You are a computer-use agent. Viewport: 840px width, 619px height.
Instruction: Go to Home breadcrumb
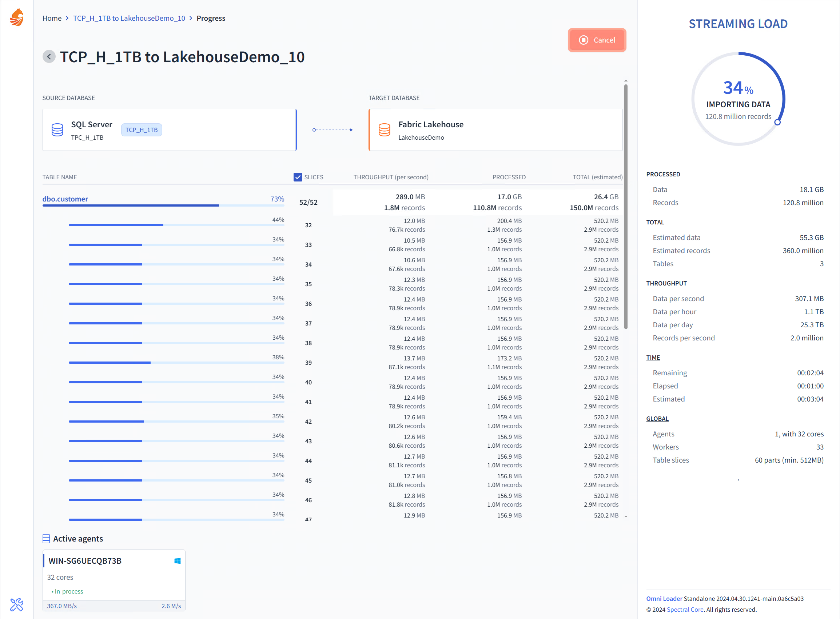pos(52,18)
